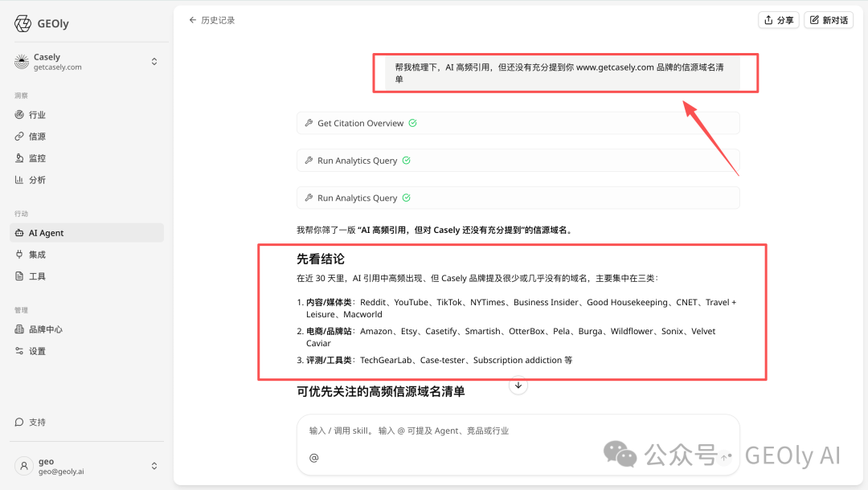Click the geo@geoly.ai email text
This screenshot has width=868, height=490.
pyautogui.click(x=61, y=472)
